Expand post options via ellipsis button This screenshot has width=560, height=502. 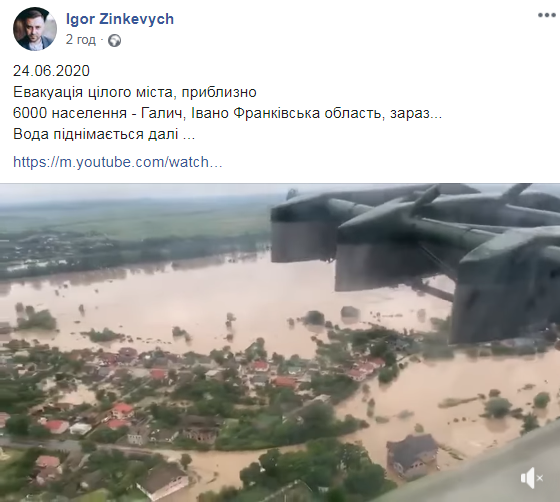(547, 16)
